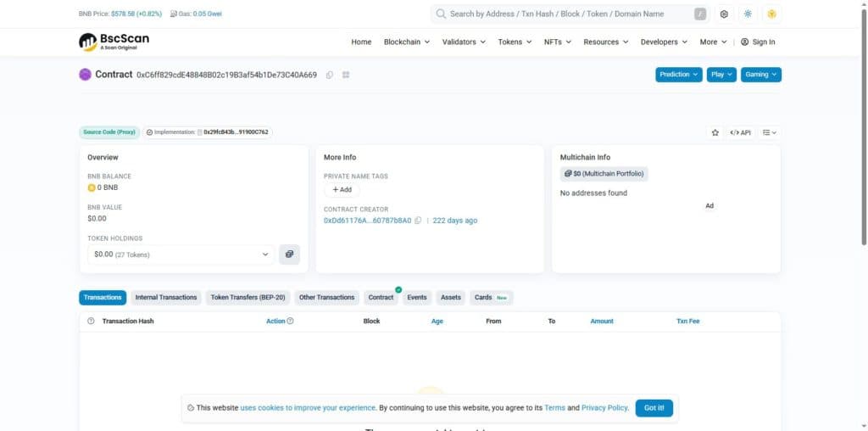Image resolution: width=868 pixels, height=431 pixels.
Task: Add contract to watchlist with star icon
Action: pyautogui.click(x=715, y=132)
